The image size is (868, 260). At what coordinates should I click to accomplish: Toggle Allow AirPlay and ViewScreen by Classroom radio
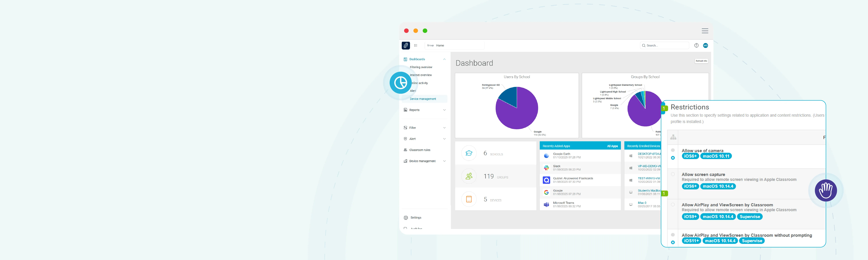673,205
